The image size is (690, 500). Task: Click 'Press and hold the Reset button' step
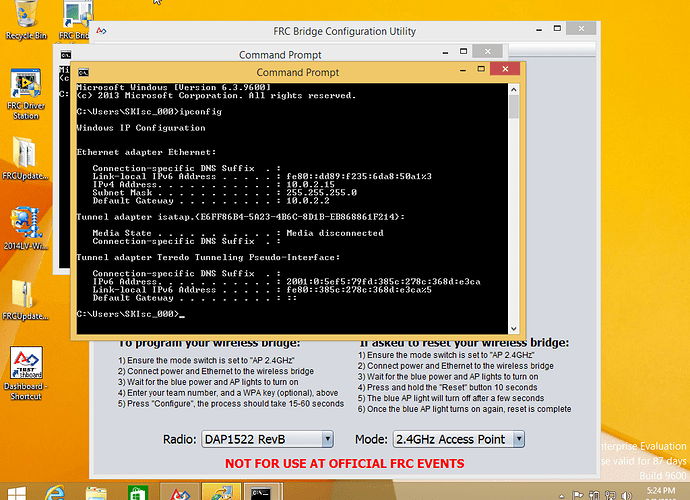[x=448, y=387]
